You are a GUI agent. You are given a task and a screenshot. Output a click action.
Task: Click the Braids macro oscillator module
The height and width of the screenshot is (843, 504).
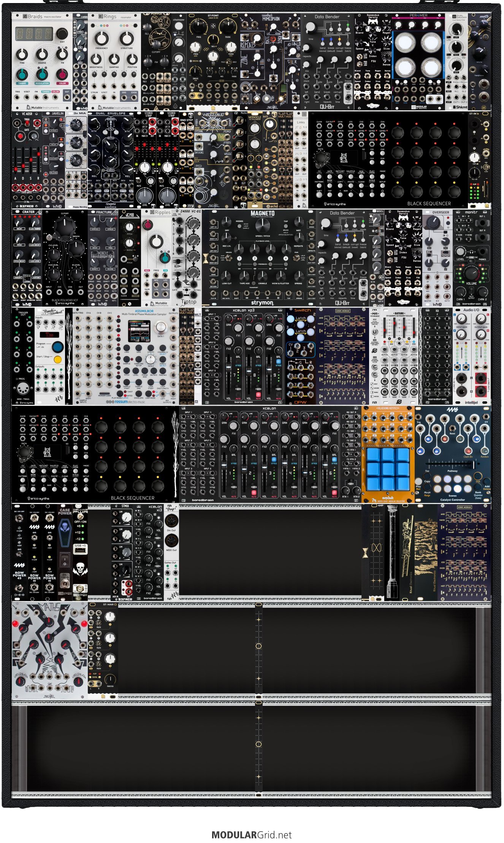point(42,62)
